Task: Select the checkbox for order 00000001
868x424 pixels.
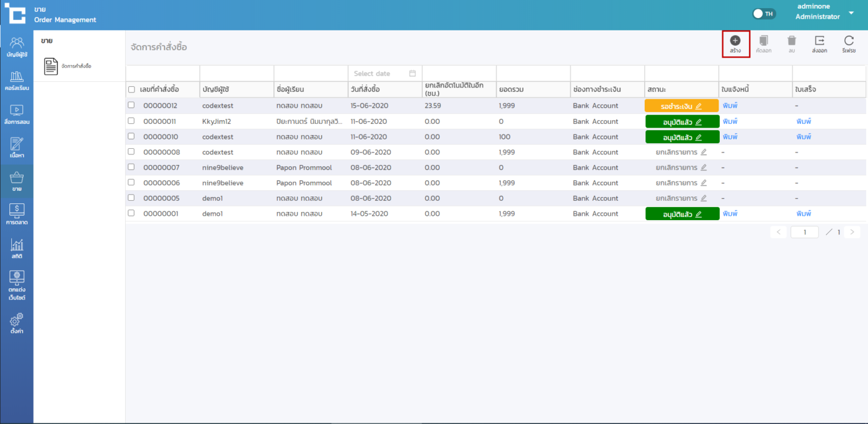Action: pos(131,213)
